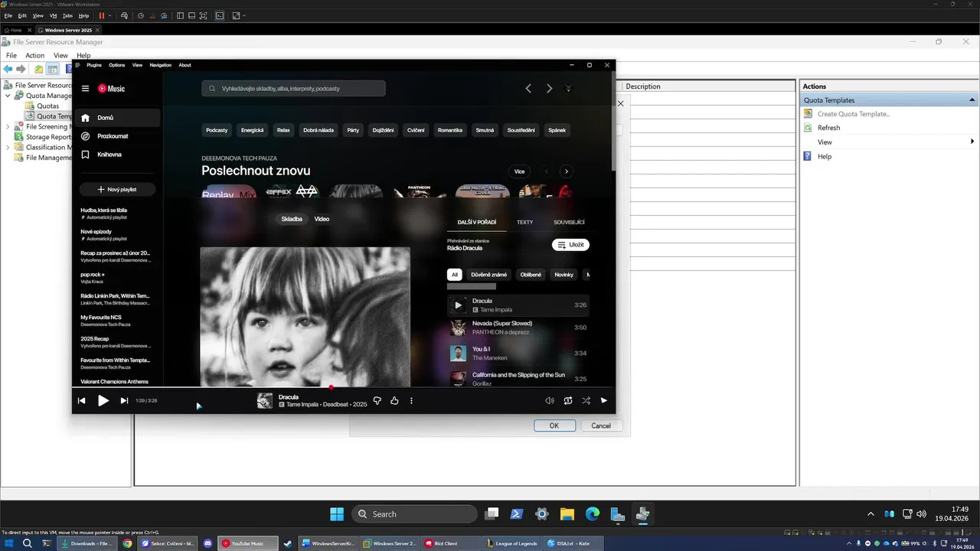The height and width of the screenshot is (551, 980).
Task: Expand the File Screening tree node
Action: pos(8,126)
